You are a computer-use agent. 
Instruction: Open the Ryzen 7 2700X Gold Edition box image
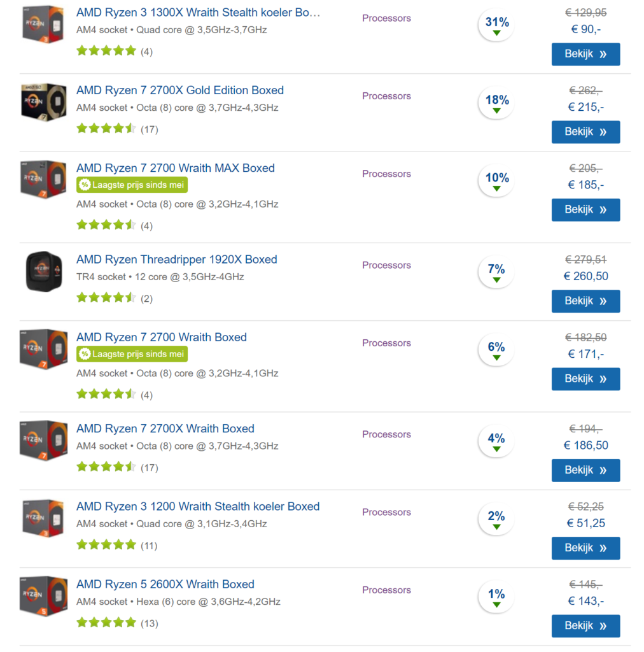(44, 102)
